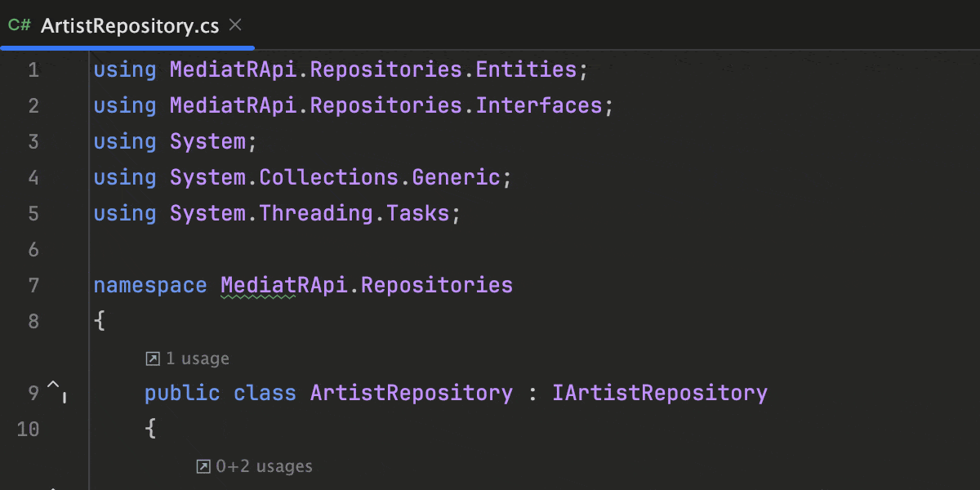Click the C# file icon on the tab

20,25
